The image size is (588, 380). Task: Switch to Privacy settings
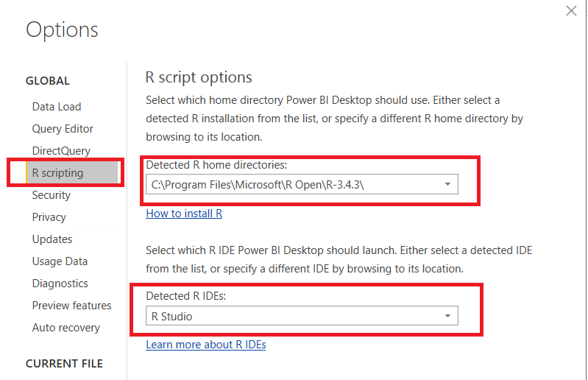point(49,217)
